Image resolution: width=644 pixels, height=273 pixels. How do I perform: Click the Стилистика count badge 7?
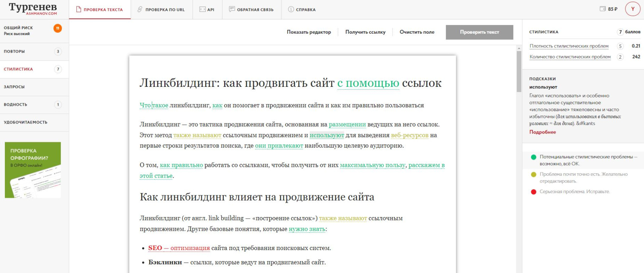[x=58, y=69]
